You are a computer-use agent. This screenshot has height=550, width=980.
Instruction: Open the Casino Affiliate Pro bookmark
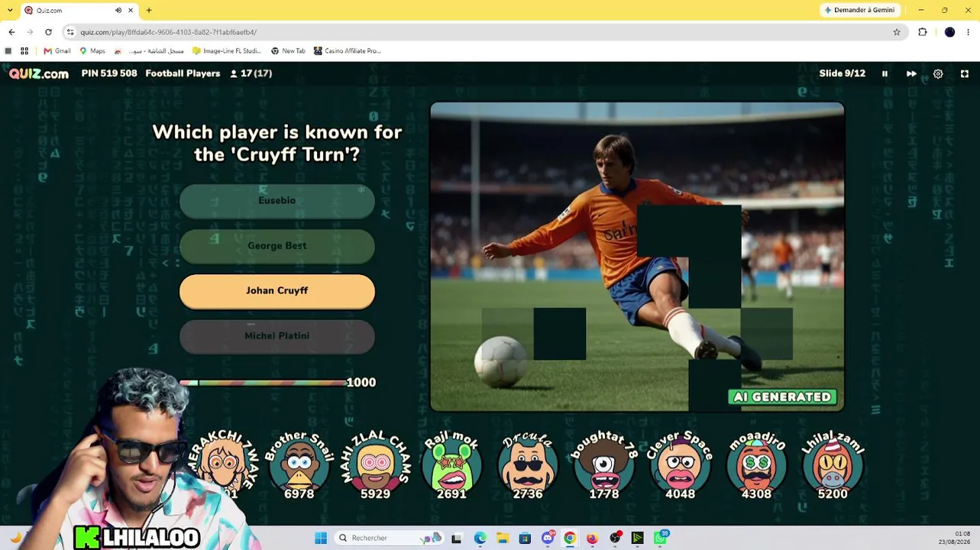tap(348, 51)
